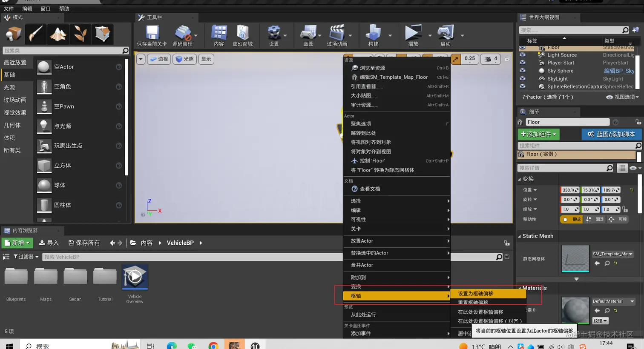Click the content browser back arrow
The width and height of the screenshot is (644, 349).
[112, 243]
